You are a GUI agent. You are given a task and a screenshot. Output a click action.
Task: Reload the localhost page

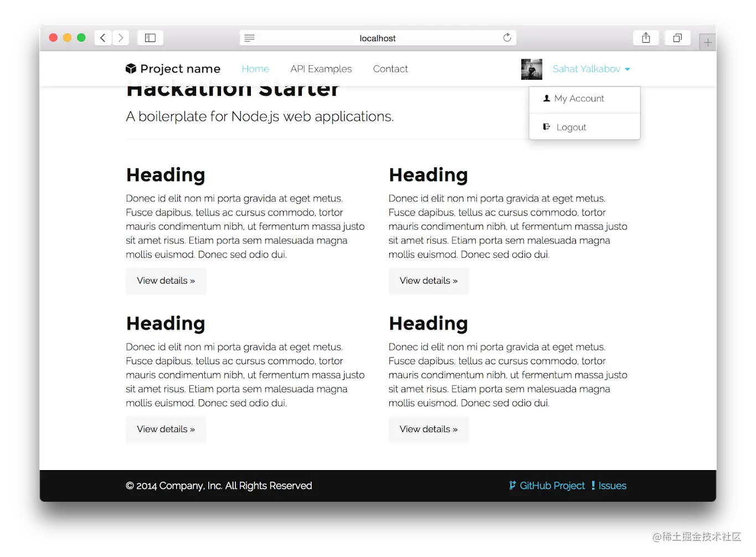coord(507,38)
